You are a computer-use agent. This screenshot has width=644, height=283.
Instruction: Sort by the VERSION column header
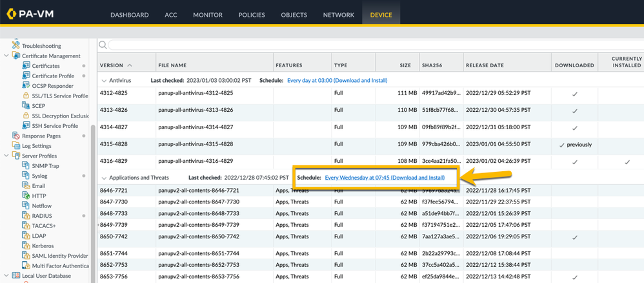112,65
